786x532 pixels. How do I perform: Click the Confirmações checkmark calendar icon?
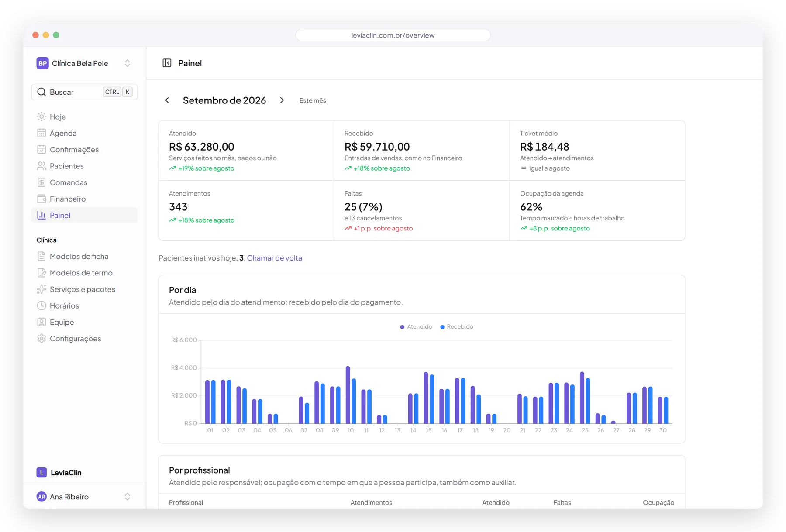pos(41,150)
